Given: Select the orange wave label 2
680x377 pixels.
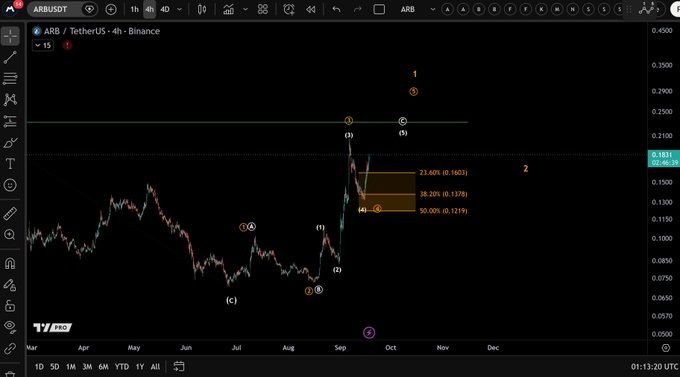Looking at the screenshot, I should click(526, 168).
